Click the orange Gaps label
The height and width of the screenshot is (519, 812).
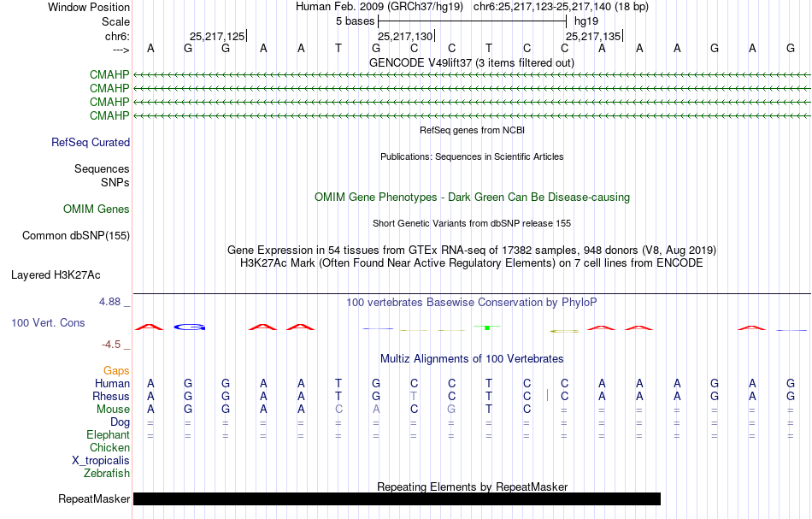click(116, 371)
